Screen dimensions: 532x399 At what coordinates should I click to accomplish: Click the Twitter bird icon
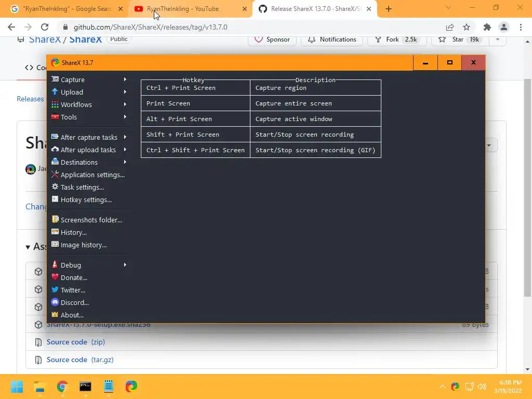pos(55,289)
